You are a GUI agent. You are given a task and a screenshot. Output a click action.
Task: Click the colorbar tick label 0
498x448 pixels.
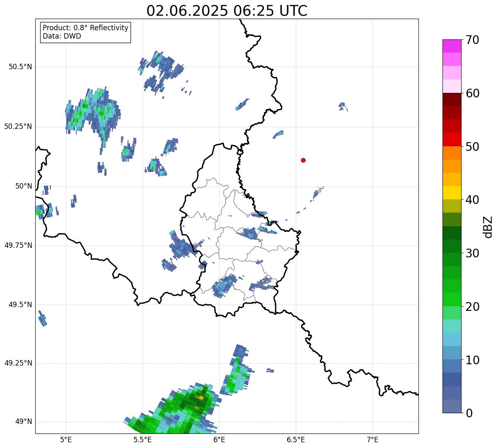coord(469,413)
